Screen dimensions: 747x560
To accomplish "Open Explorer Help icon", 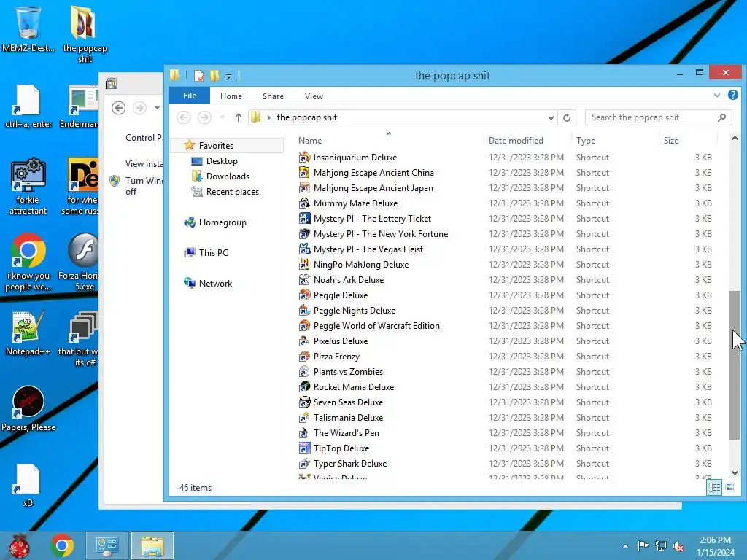I will pyautogui.click(x=732, y=96).
